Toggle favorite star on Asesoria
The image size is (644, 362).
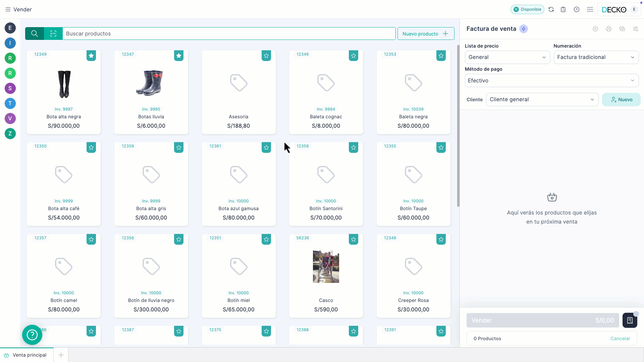coord(266,56)
